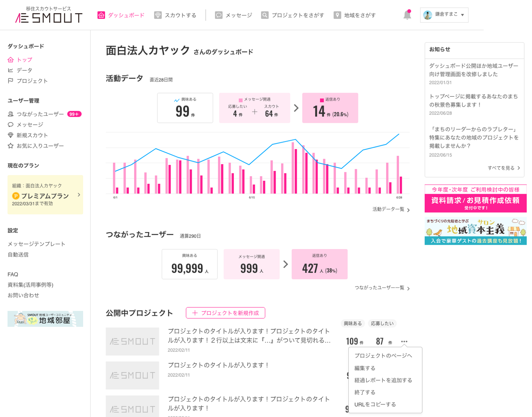Open the 鎌倉すまこ user account dropdown
The width and height of the screenshot is (532, 417).
tap(444, 15)
